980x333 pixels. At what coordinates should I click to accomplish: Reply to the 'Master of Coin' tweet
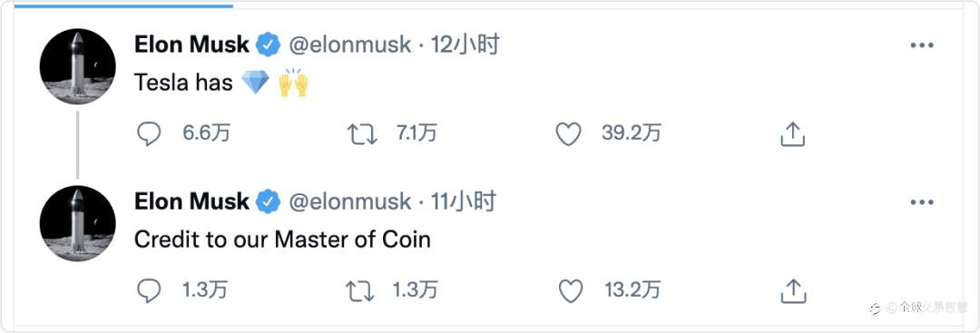(x=149, y=290)
